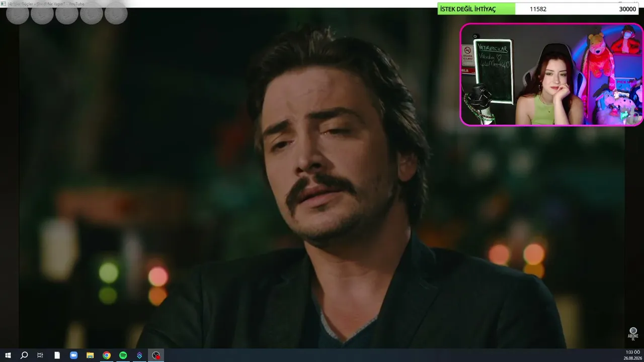Click the date 26.08.2026 in the tray
The image size is (644, 362).
633,358
